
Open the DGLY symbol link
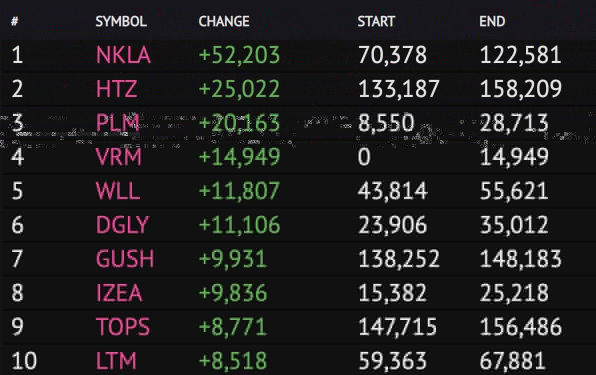click(x=122, y=225)
